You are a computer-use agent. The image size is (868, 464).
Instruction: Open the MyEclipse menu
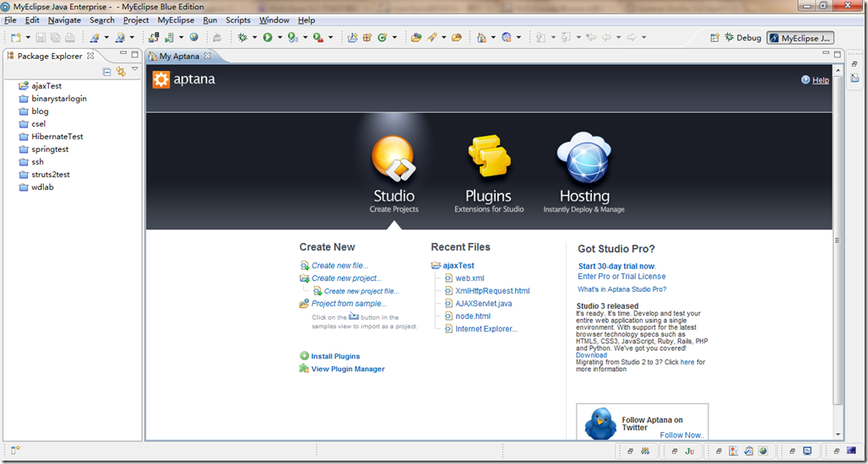coord(176,20)
